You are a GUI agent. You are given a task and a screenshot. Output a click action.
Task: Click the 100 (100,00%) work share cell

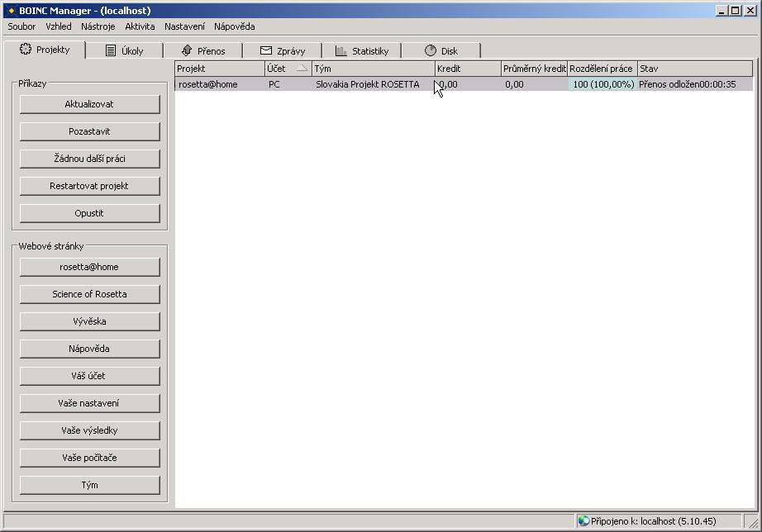pos(603,84)
